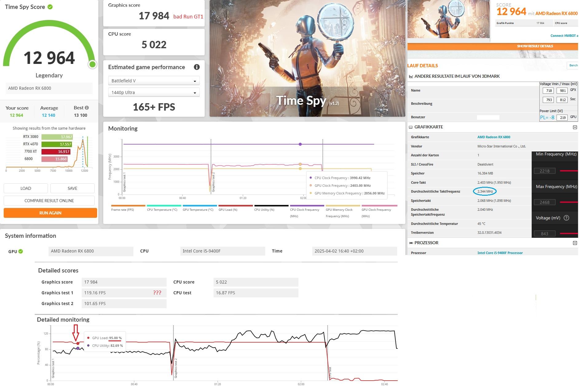
Task: Click the Time field 2025-04-02 16:40 +02:00
Action: tap(355, 251)
